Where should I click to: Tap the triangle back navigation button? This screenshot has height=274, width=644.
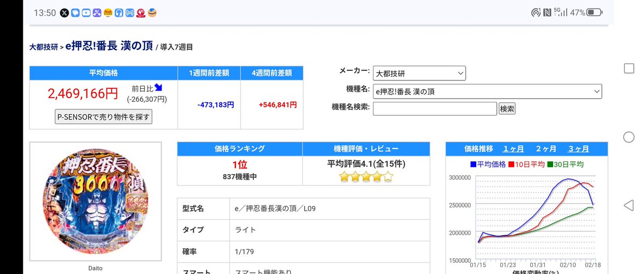click(x=628, y=205)
